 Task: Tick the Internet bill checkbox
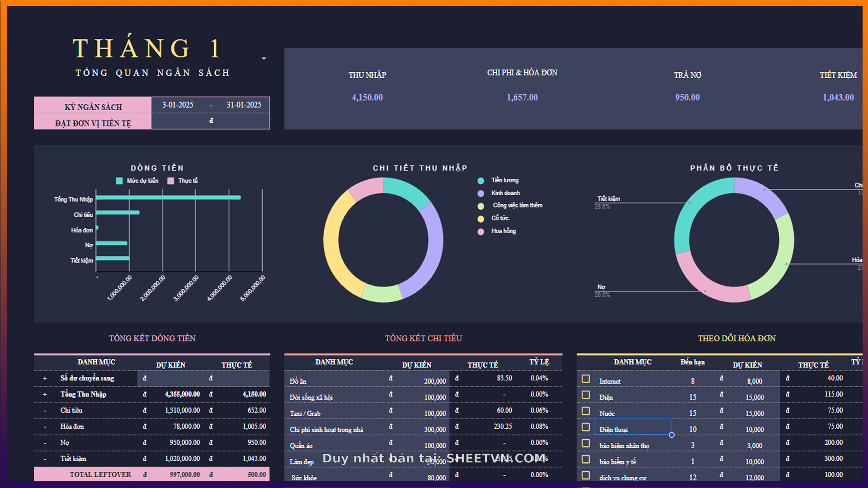pyautogui.click(x=586, y=379)
